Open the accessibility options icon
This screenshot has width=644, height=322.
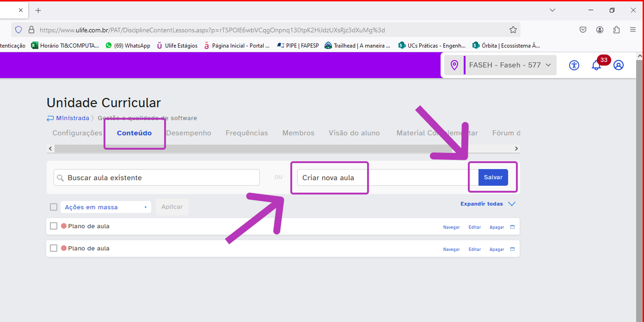point(574,65)
